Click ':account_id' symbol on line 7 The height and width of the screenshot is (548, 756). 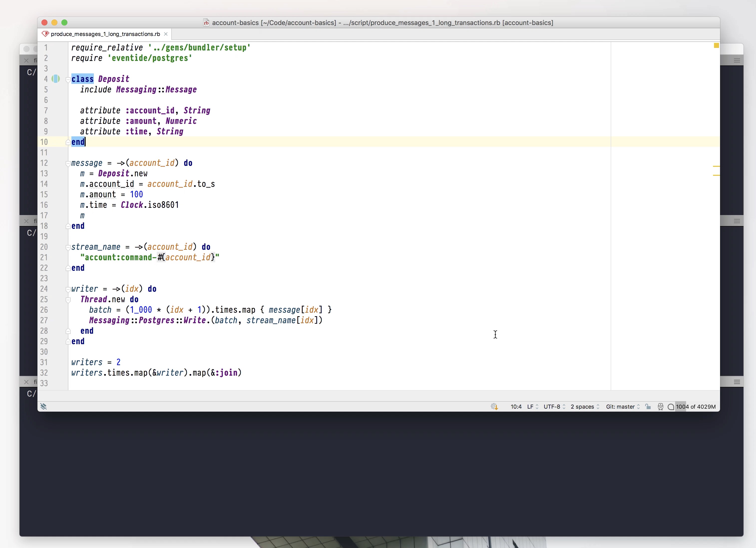tap(150, 110)
